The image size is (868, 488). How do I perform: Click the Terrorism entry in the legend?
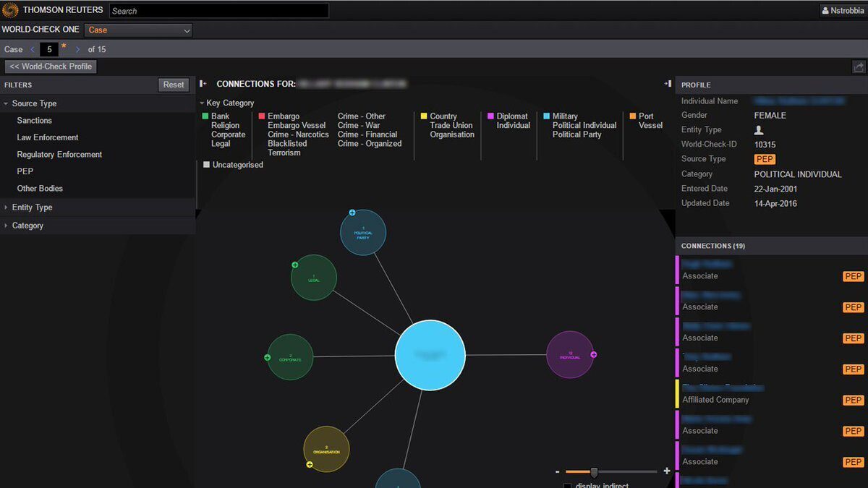284,153
